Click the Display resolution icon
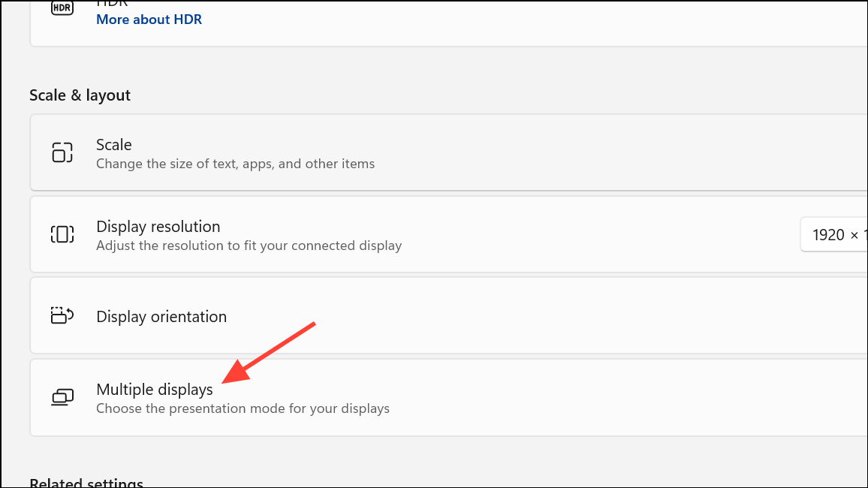The width and height of the screenshot is (868, 488). pyautogui.click(x=62, y=234)
